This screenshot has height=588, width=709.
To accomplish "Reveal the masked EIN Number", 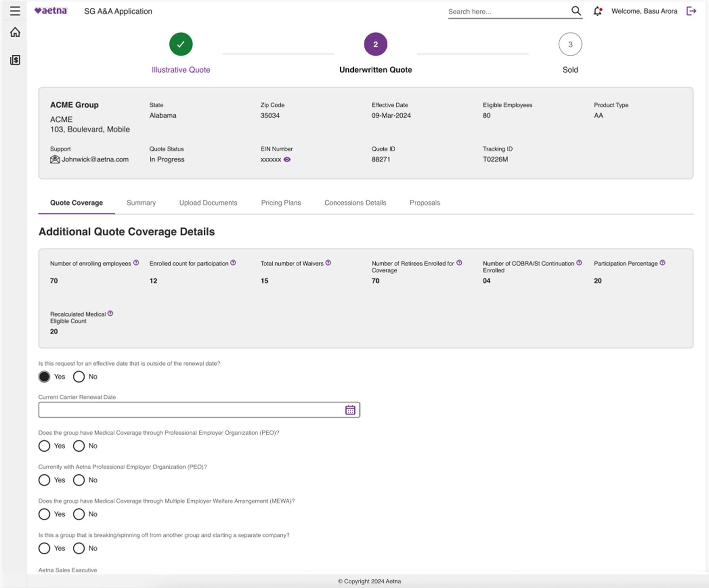I will [287, 159].
